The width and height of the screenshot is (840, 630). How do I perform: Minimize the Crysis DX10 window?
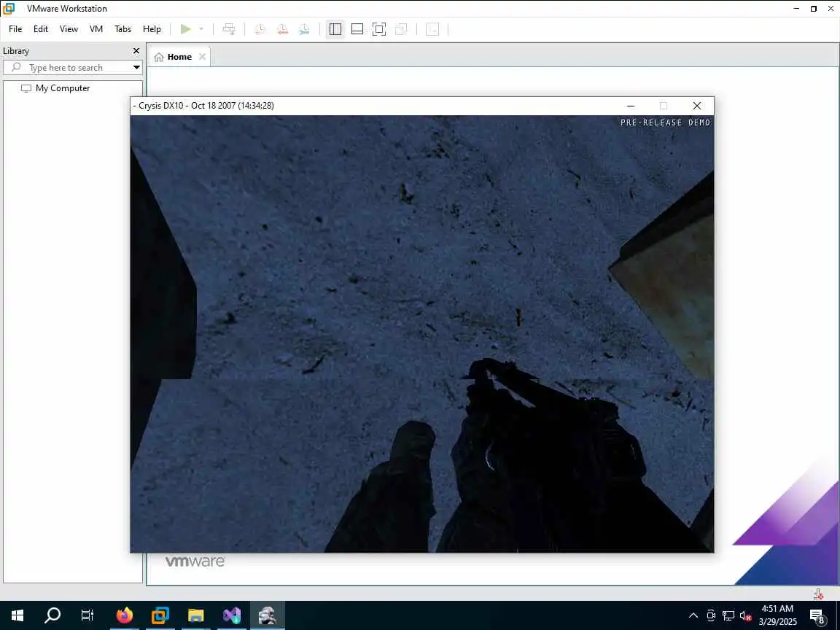[631, 106]
